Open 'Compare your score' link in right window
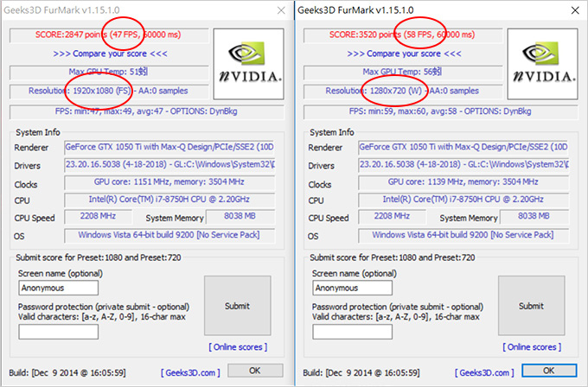Image resolution: width=588 pixels, height=387 pixels. pos(405,54)
